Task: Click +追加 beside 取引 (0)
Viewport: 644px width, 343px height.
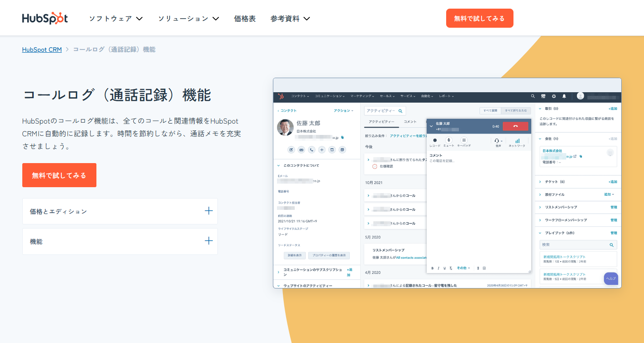Action: pos(613,109)
